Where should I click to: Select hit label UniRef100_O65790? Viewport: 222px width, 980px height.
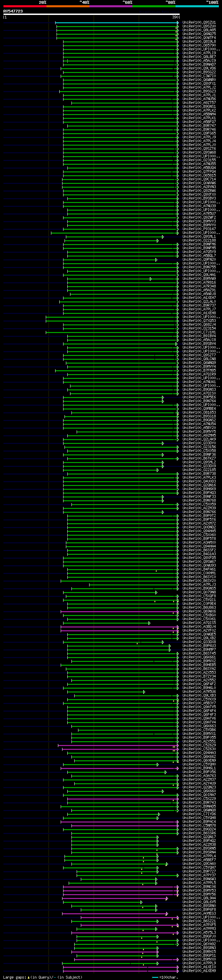click(199, 45)
